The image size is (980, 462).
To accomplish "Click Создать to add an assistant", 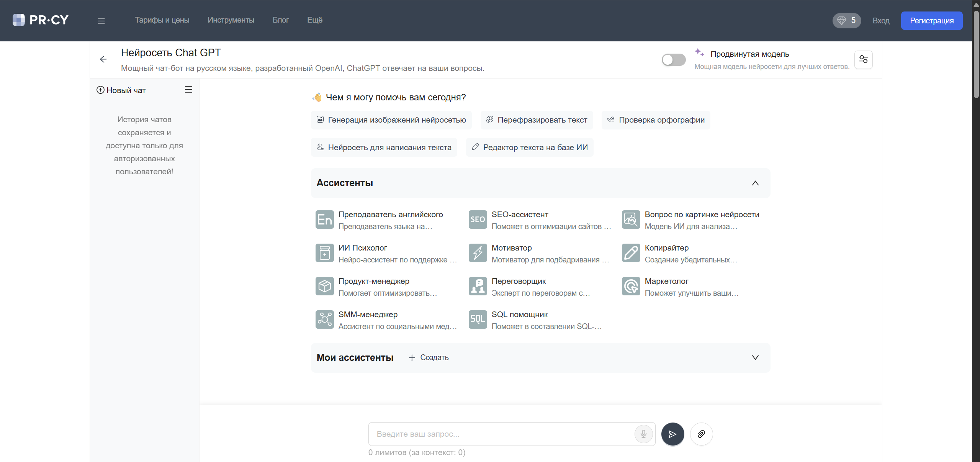I will [x=429, y=357].
